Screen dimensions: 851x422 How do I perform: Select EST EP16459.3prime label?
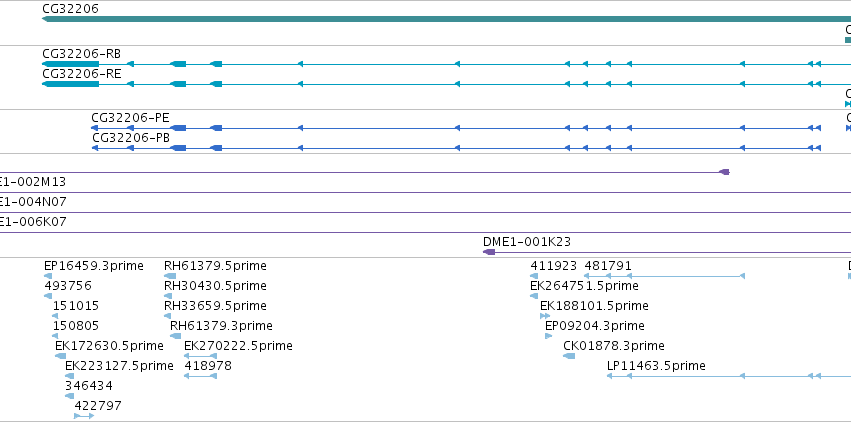coord(94,266)
